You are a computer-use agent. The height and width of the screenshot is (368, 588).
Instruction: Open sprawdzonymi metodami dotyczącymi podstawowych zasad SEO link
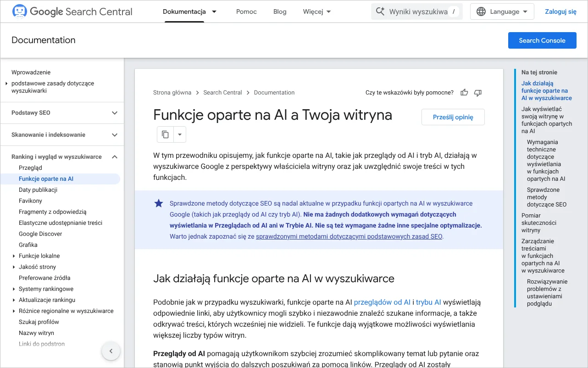click(349, 237)
